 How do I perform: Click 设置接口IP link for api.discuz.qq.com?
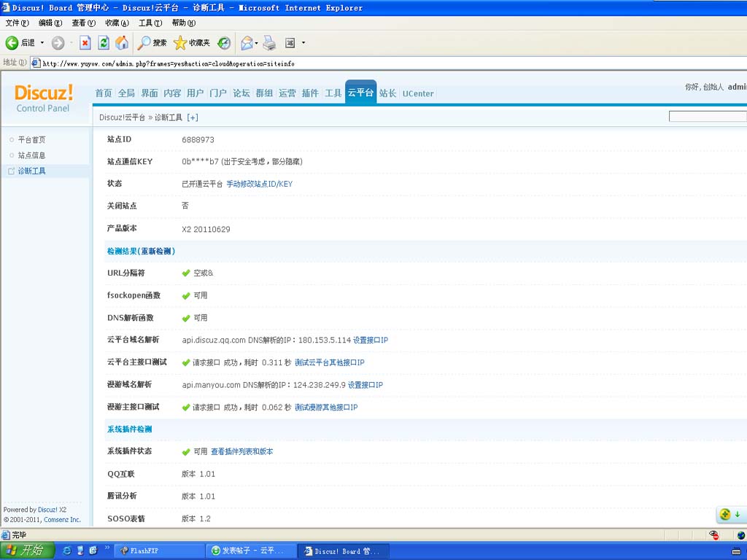point(370,340)
